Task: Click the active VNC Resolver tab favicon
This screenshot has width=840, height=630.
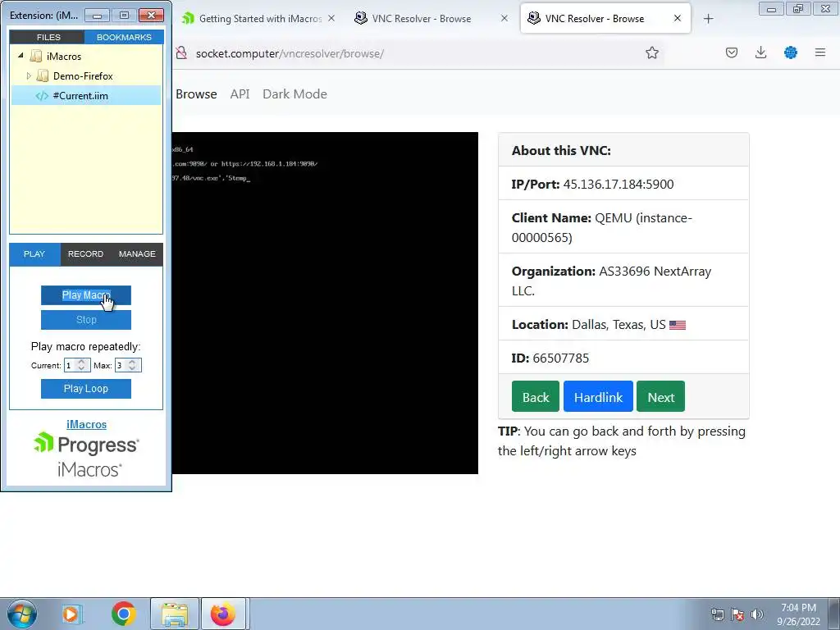Action: (x=533, y=18)
